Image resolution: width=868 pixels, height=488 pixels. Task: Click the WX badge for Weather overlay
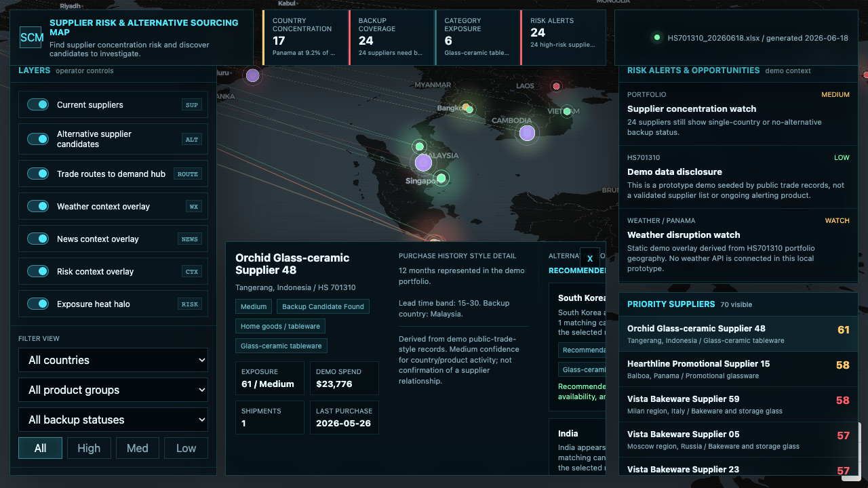click(194, 207)
